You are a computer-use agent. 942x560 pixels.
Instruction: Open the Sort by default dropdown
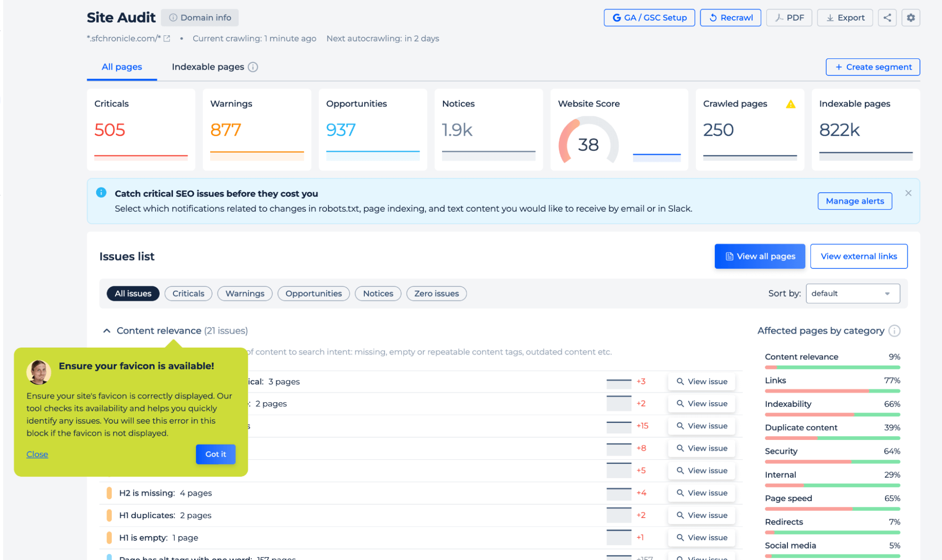[853, 293]
